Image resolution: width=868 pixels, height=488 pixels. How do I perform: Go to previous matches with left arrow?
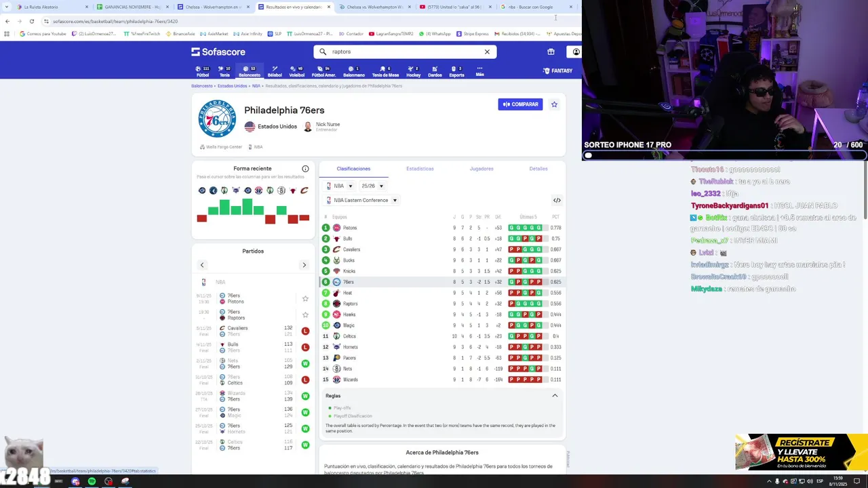202,265
